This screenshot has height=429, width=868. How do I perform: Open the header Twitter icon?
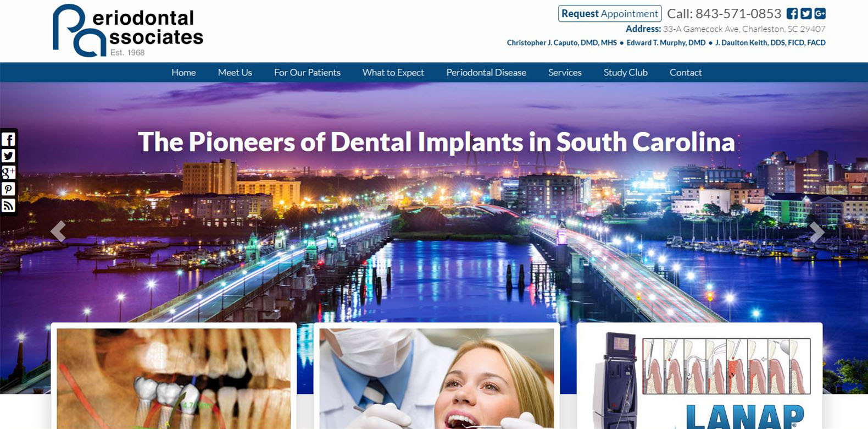[x=806, y=14]
